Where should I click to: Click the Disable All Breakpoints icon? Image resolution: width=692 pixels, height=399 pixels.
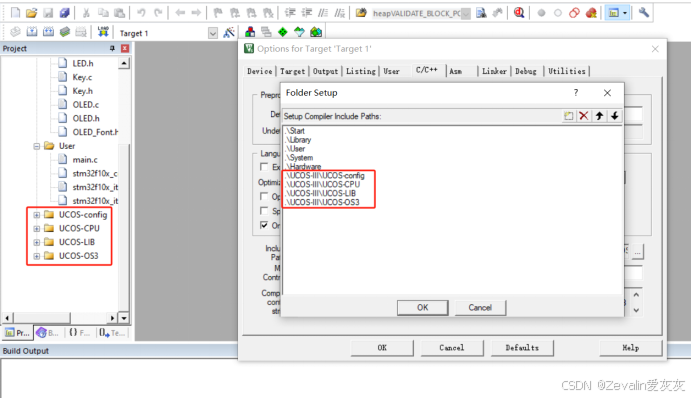[574, 13]
